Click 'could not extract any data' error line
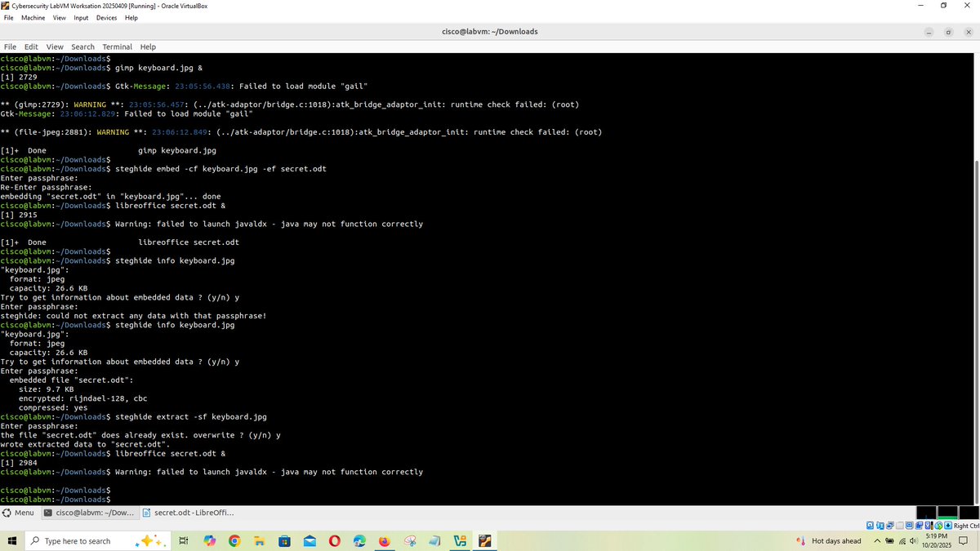Screen dimensions: 980x551 133,315
